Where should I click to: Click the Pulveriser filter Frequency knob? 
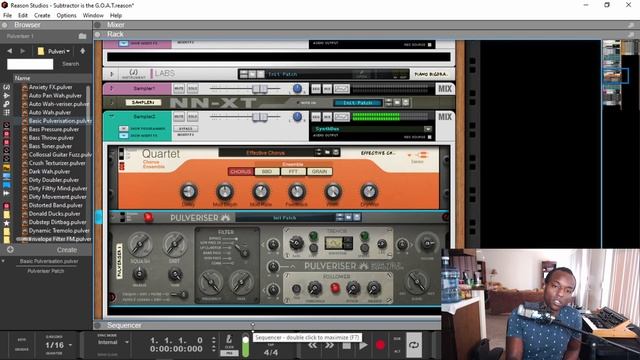pos(211,282)
